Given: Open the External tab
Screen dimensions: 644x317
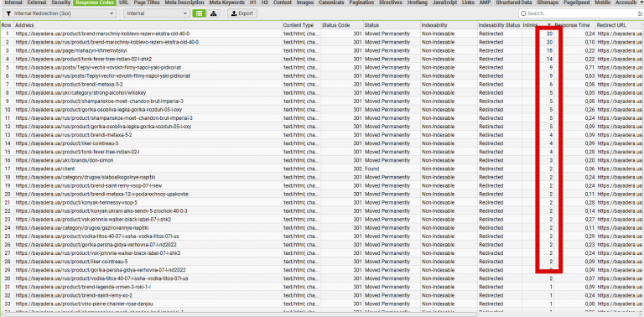Looking at the screenshot, I should coord(37,3).
